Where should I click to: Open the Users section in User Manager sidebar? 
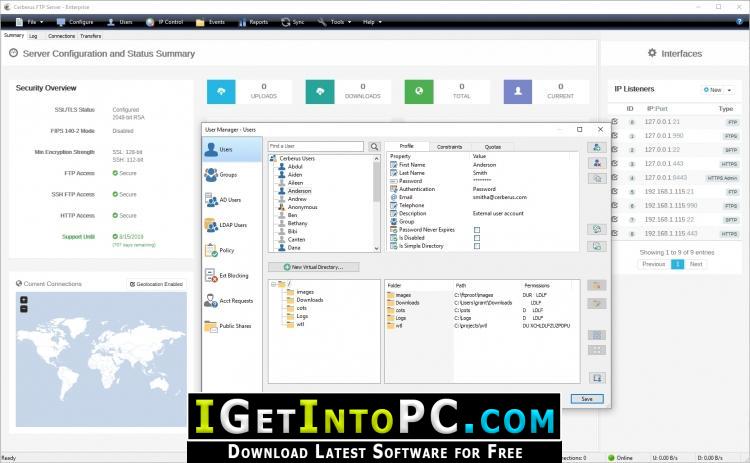(x=232, y=149)
